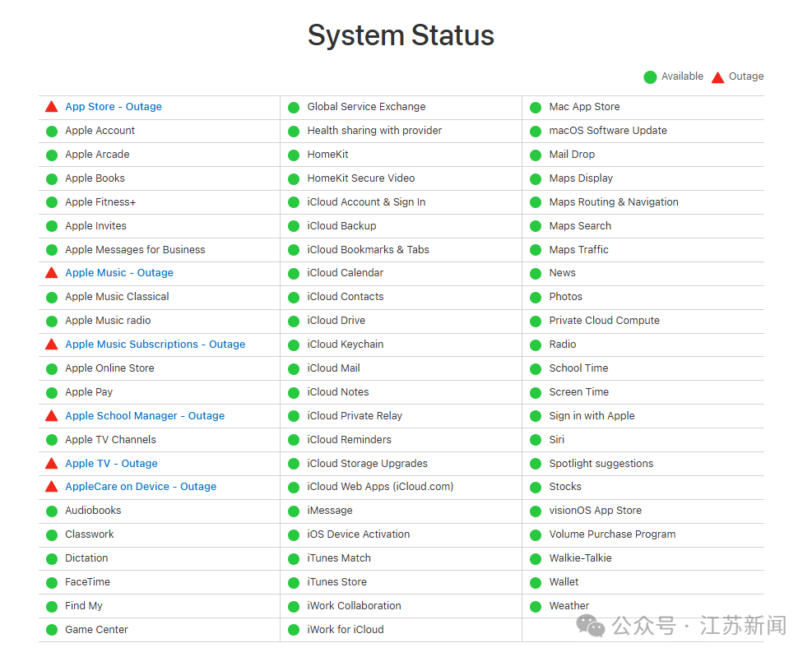Open Apple Music Subscriptions - Outage details
This screenshot has height=657, width=812.
tap(155, 345)
